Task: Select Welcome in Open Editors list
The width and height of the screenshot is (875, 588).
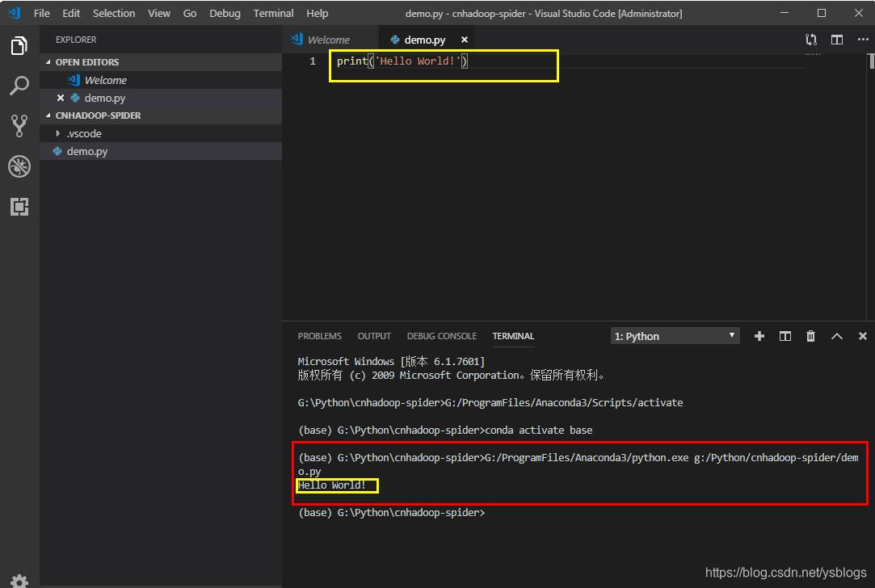Action: [x=161, y=80]
